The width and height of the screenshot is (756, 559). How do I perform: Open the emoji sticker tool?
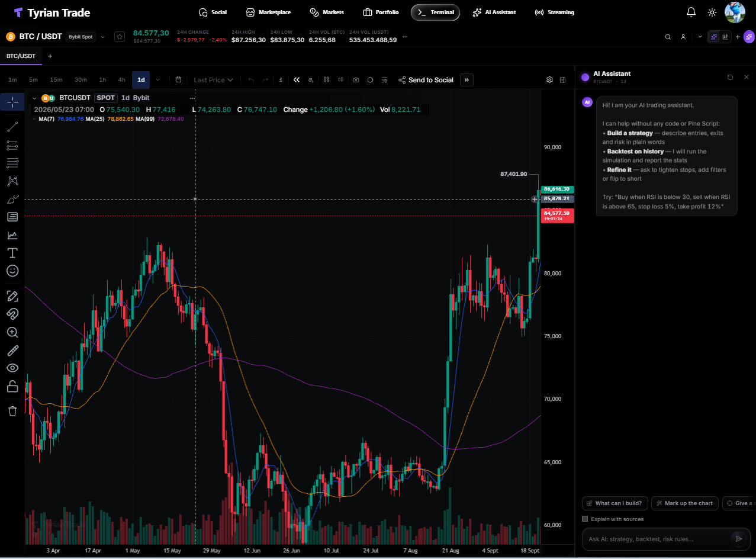[12, 271]
